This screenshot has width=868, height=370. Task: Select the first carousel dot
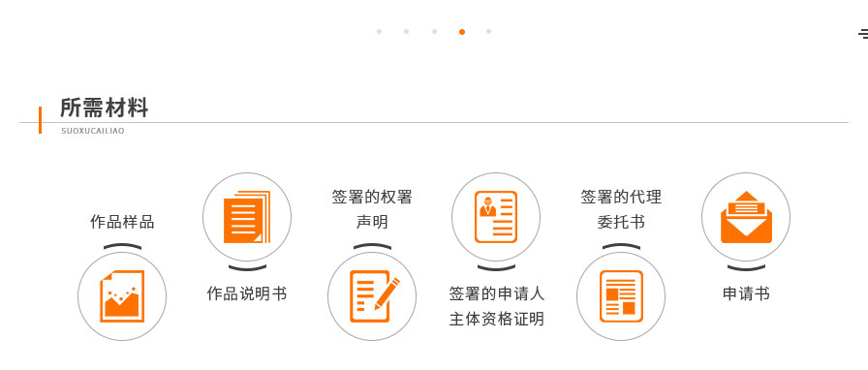click(x=379, y=32)
